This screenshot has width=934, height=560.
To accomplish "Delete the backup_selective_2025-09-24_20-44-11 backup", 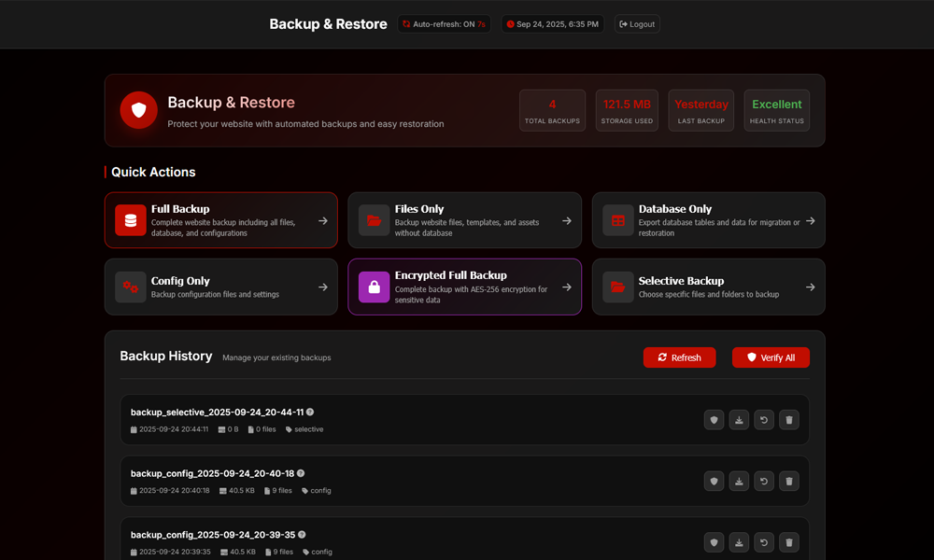I will pos(788,419).
